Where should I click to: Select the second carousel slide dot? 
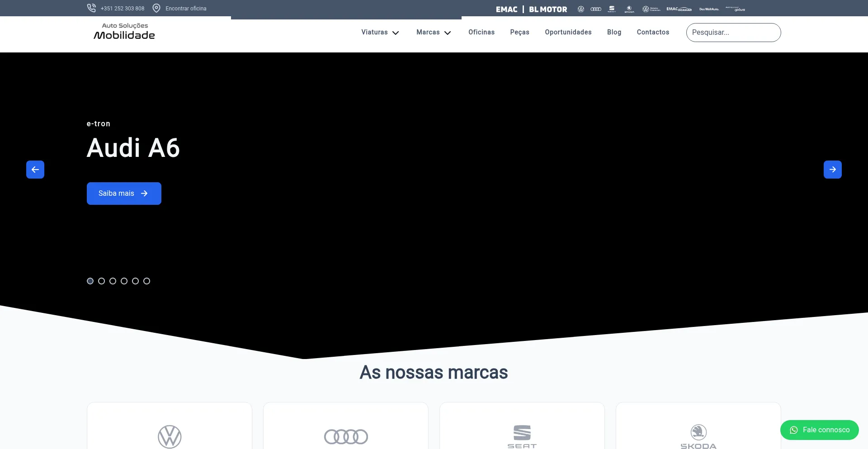[101, 281]
